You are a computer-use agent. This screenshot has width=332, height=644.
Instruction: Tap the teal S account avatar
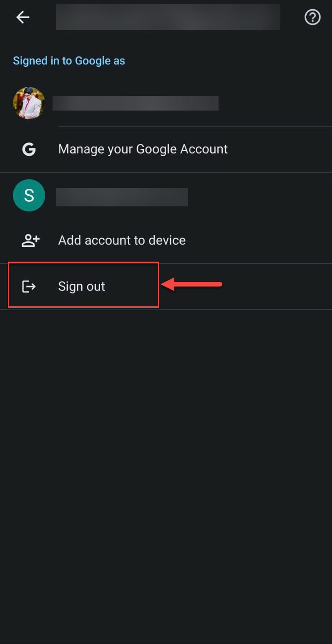tap(29, 195)
